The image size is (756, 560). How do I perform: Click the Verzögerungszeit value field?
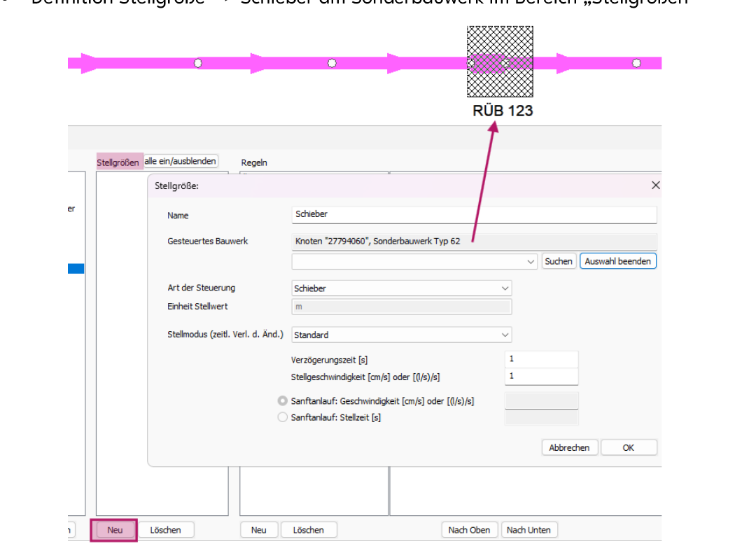pos(541,359)
